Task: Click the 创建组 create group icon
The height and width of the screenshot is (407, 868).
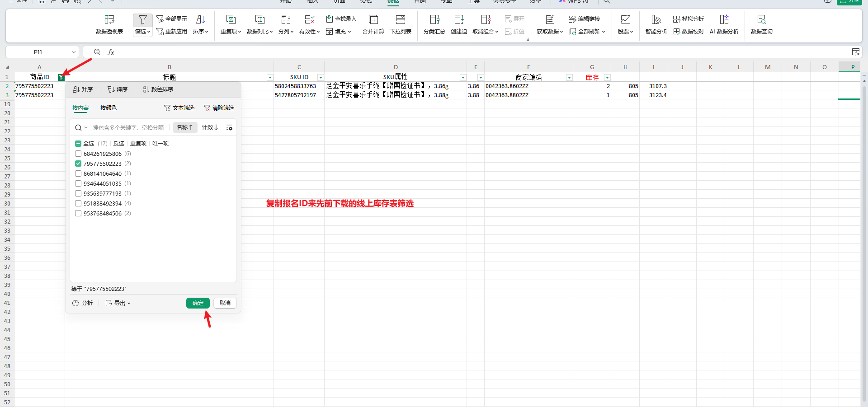Action: 458,19
